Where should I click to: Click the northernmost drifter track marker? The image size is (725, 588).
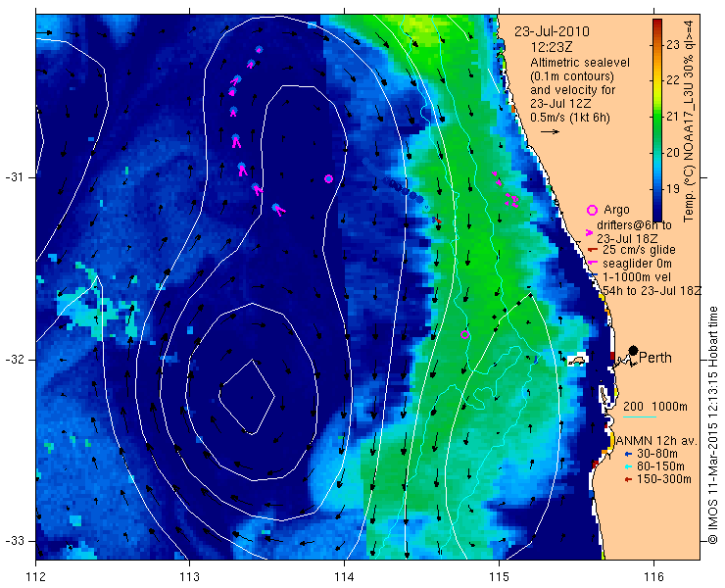coord(259,50)
